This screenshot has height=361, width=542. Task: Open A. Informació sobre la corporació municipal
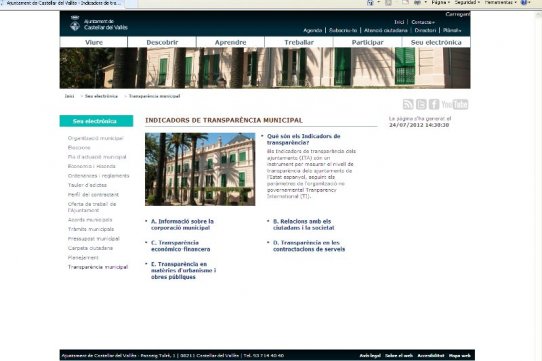[182, 224]
